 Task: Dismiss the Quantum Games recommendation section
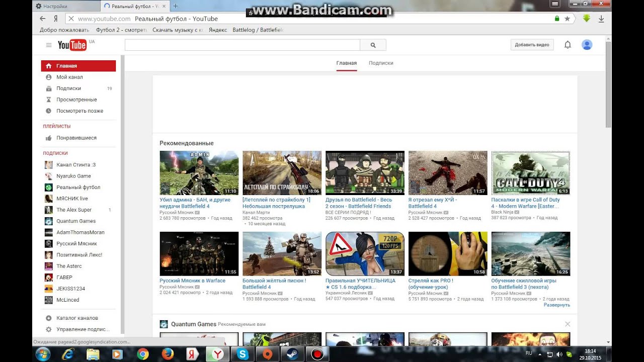[x=568, y=324]
